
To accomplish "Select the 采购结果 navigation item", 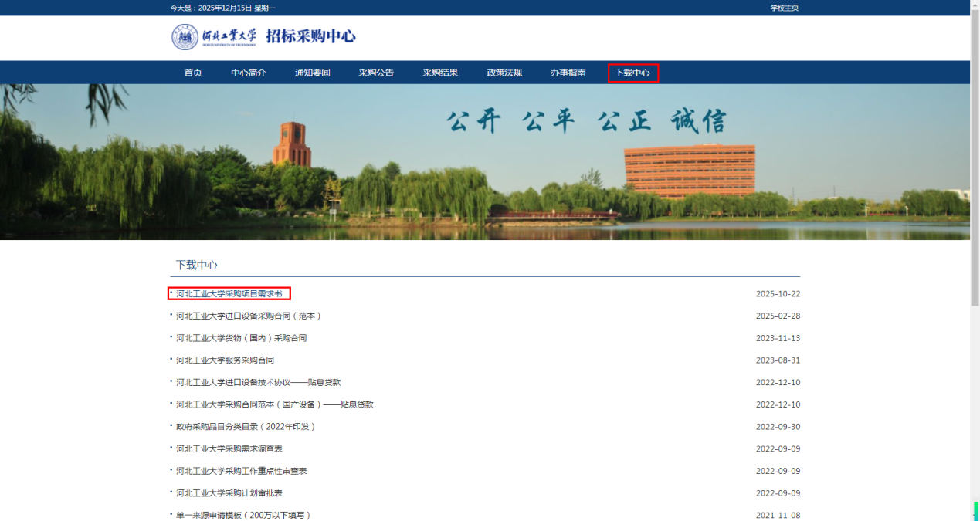I will click(440, 73).
